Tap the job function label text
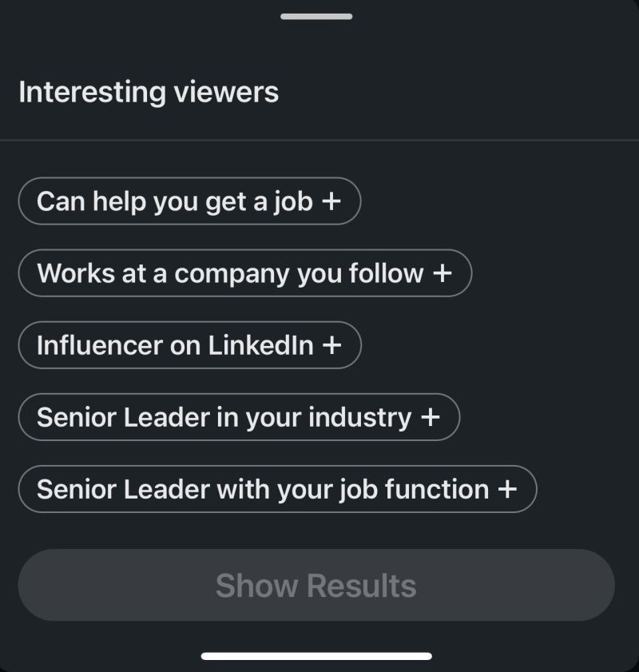This screenshot has height=672, width=639. pos(415,490)
